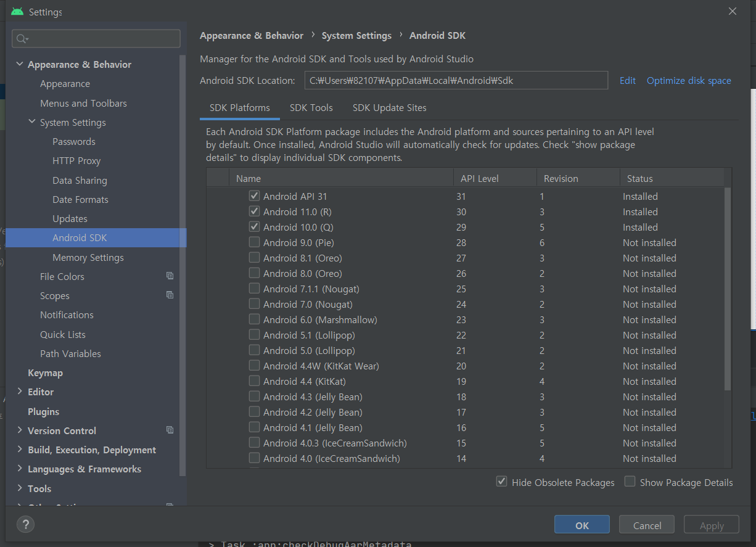Click the Apply button
Screen dimensions: 756x547
712,525
